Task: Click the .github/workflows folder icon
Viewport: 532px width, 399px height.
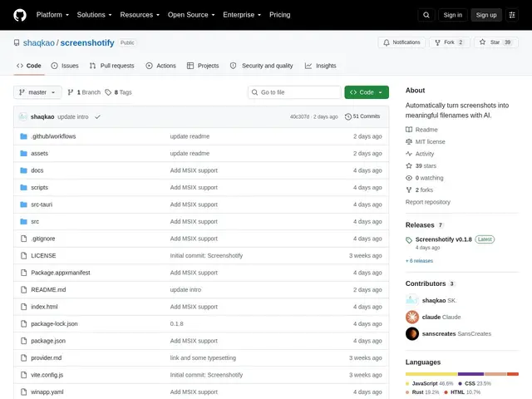Action: (23, 136)
